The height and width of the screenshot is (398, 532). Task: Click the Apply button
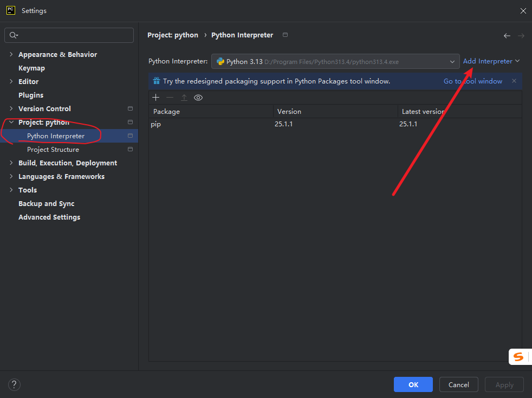coord(504,384)
